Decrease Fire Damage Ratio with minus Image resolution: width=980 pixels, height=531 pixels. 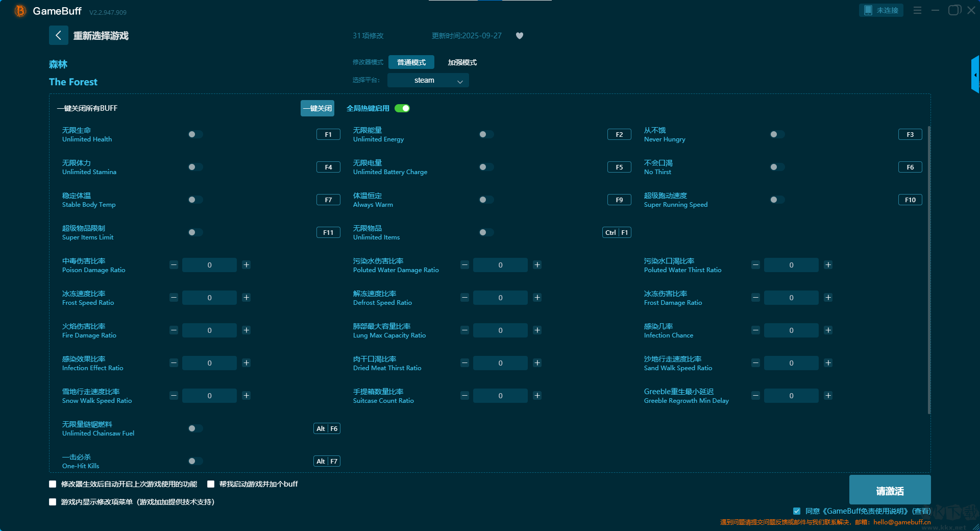174,330
